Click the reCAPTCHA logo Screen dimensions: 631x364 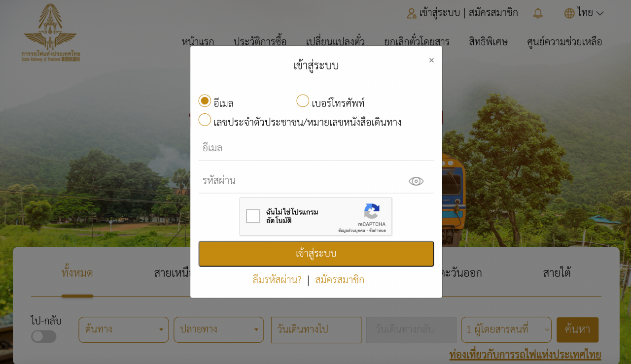(372, 211)
